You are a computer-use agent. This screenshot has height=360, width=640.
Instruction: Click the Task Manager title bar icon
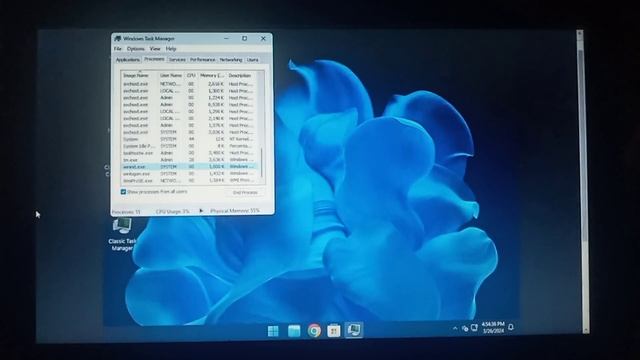[x=118, y=38]
